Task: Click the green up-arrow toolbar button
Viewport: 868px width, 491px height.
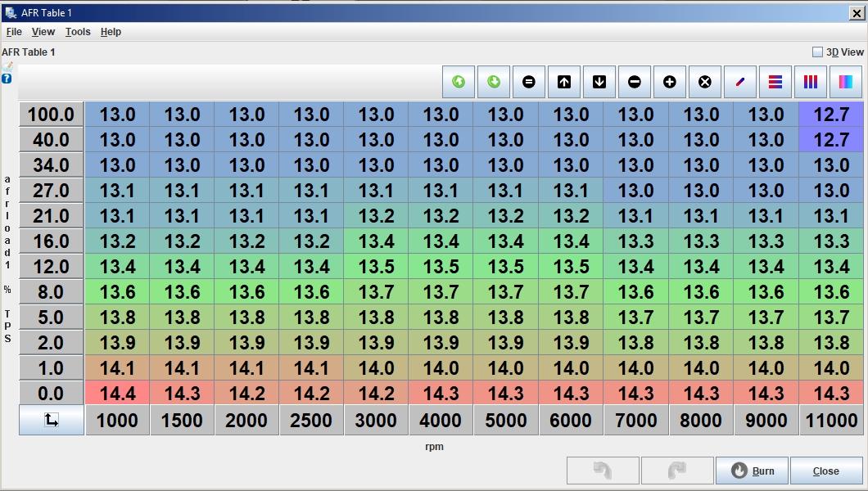Action: coord(459,82)
